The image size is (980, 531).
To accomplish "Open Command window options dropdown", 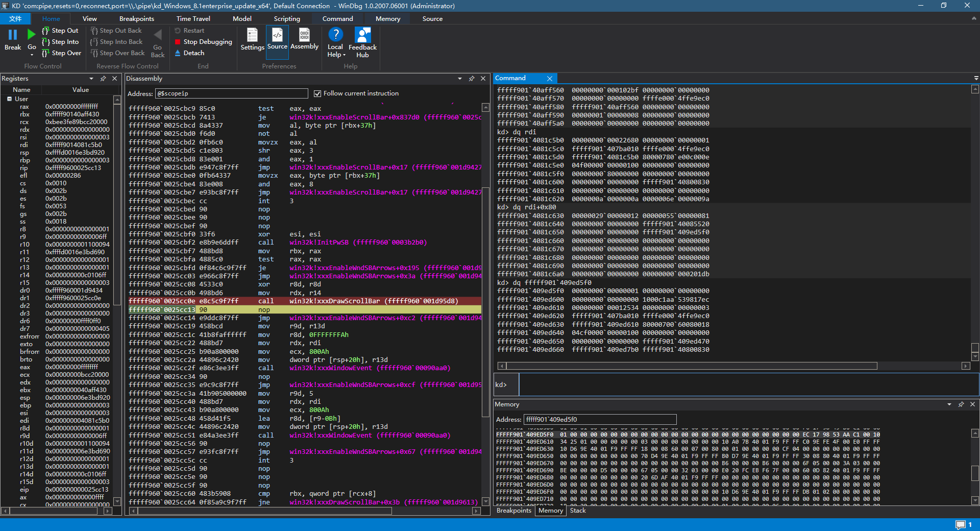I will (976, 78).
